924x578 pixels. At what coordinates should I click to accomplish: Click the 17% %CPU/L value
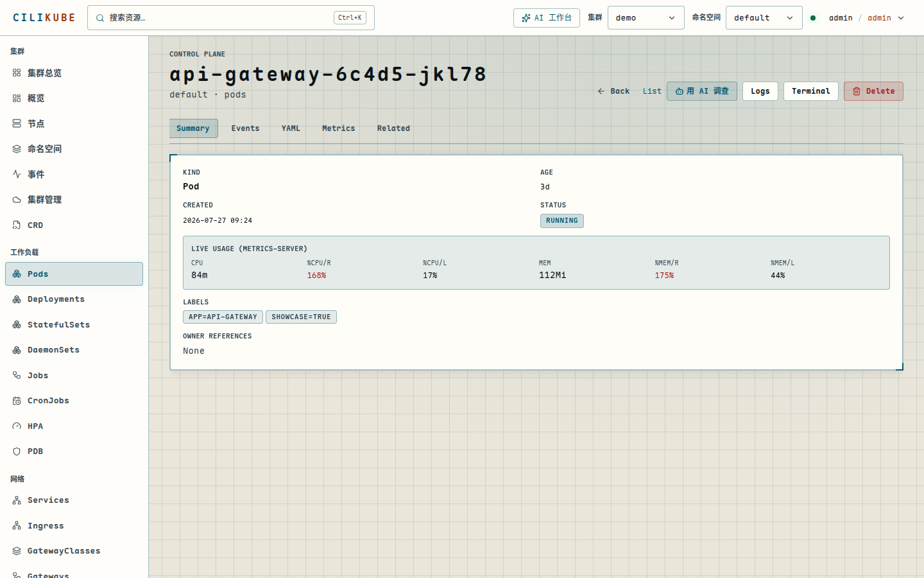[x=430, y=276]
